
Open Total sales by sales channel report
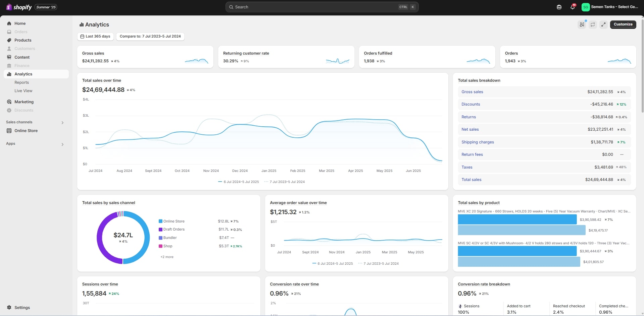pos(108,203)
